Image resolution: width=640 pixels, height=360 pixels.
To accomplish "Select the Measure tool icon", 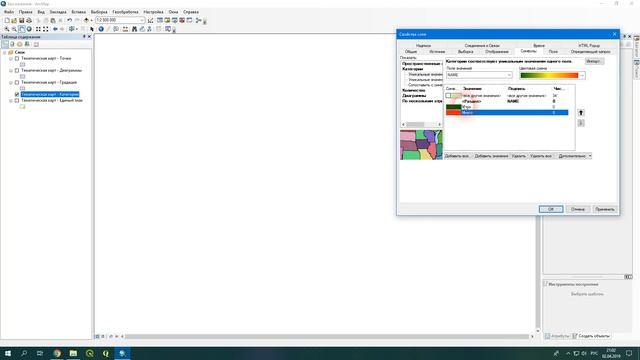I will point(125,29).
